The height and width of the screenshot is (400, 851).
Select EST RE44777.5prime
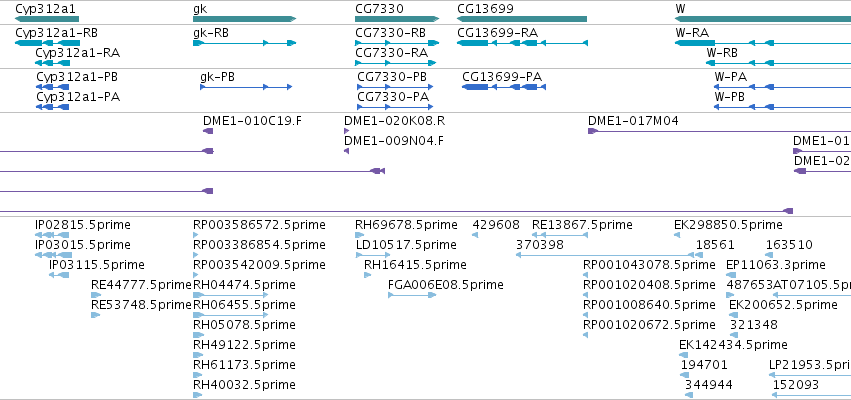click(96, 295)
